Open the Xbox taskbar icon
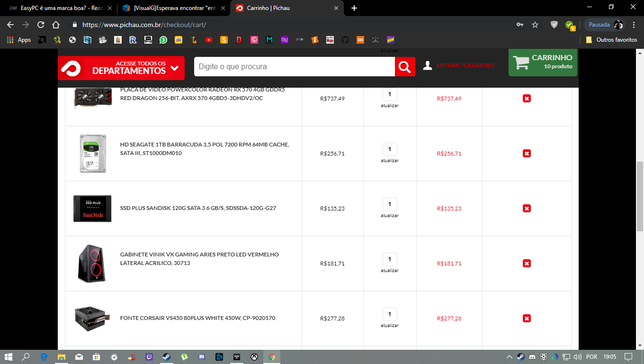 [254, 357]
